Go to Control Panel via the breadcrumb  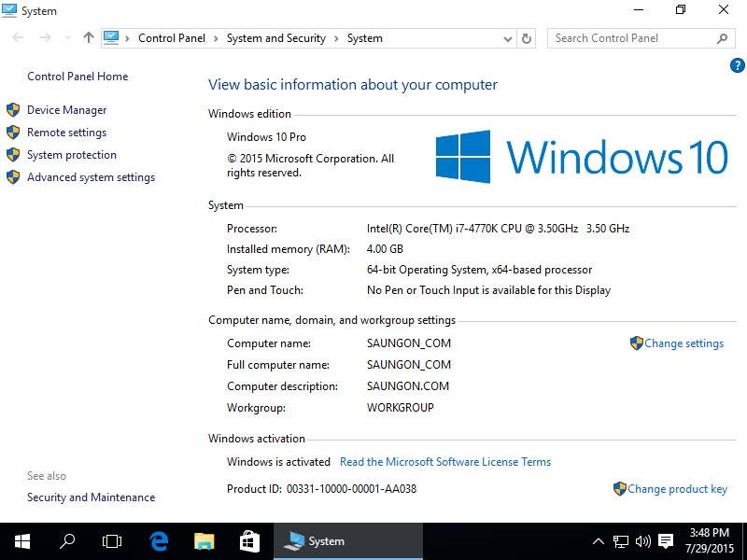[x=172, y=38]
